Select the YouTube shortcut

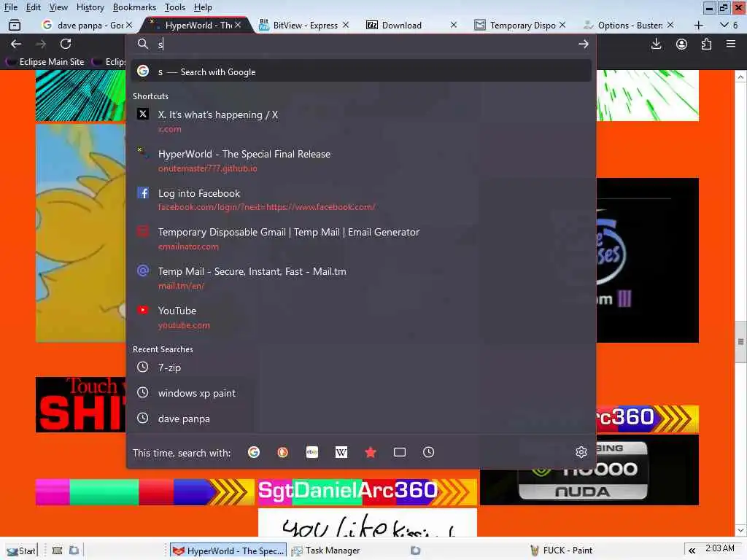click(361, 317)
